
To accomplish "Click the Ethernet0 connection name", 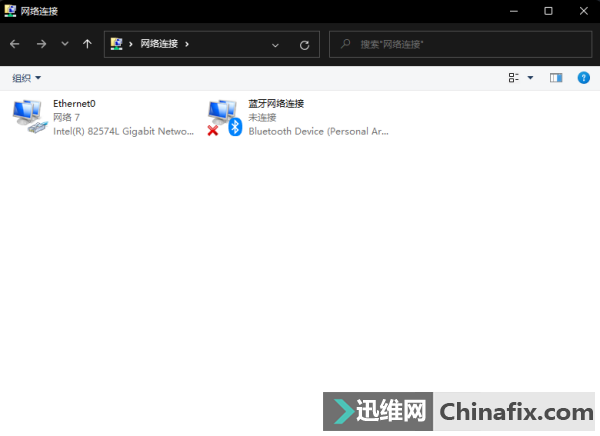I will click(x=74, y=104).
